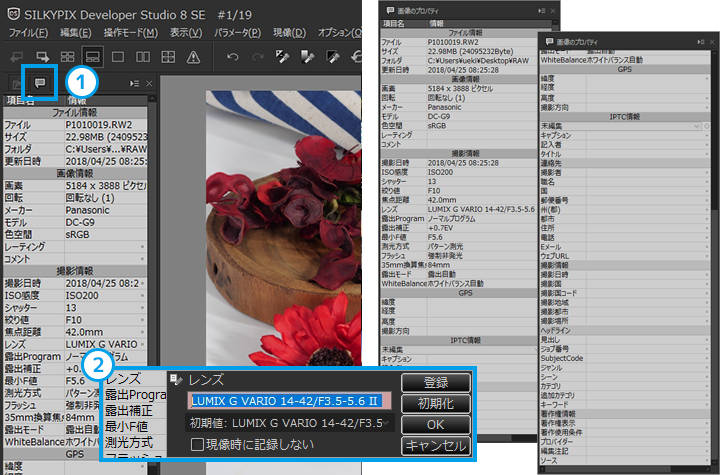Click IPTC情報 header in the right window
The image size is (720, 475).
624,117
